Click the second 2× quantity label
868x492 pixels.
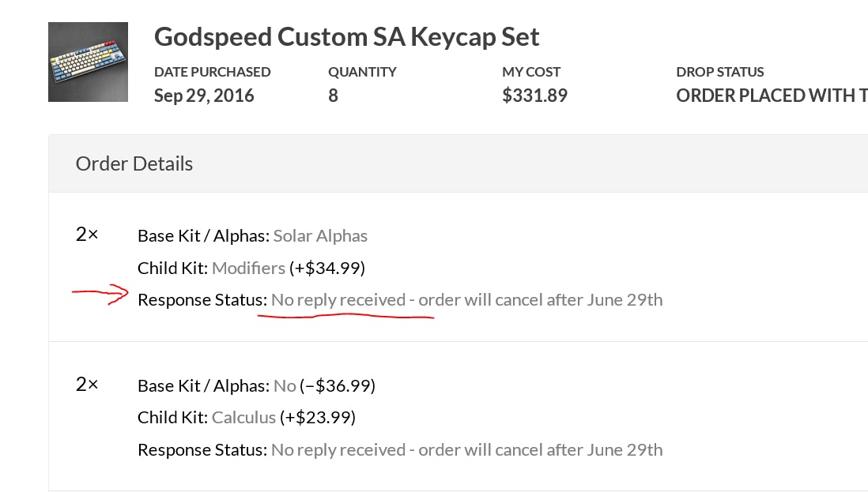[87, 384]
